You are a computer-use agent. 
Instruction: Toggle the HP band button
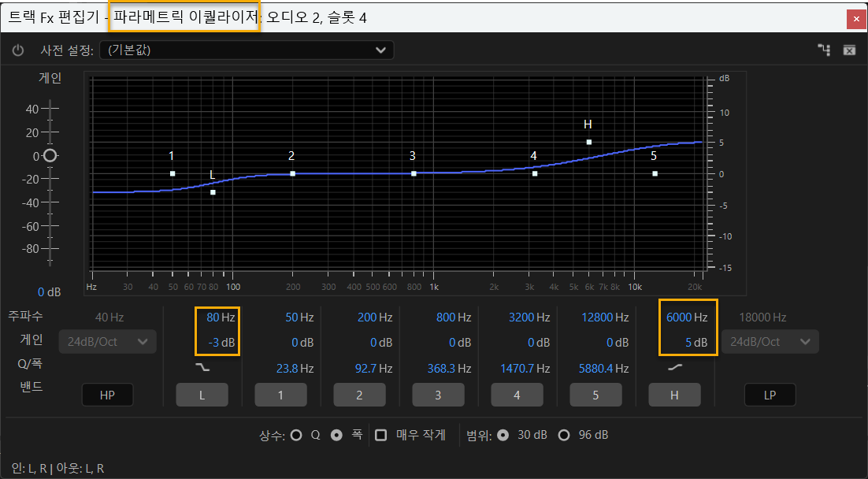tap(107, 395)
